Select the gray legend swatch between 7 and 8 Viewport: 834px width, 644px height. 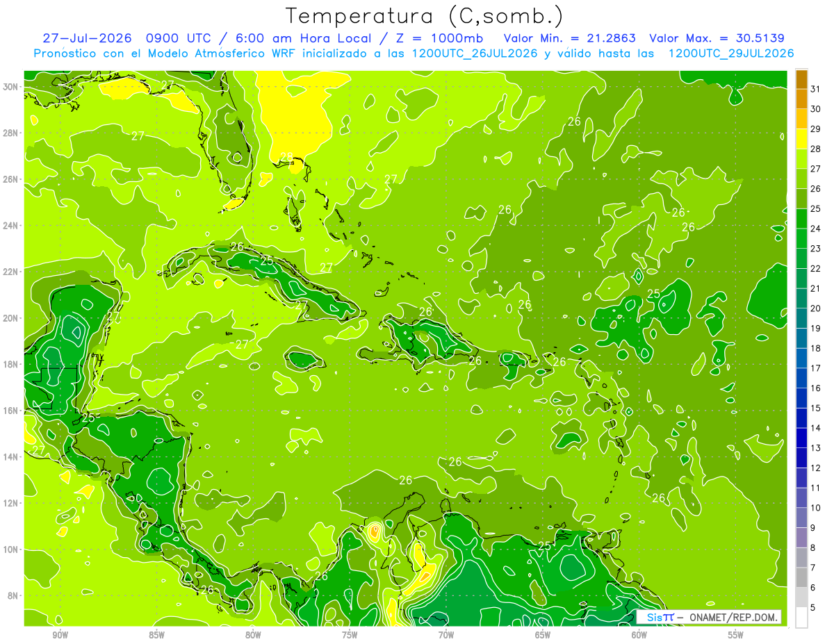click(x=801, y=557)
